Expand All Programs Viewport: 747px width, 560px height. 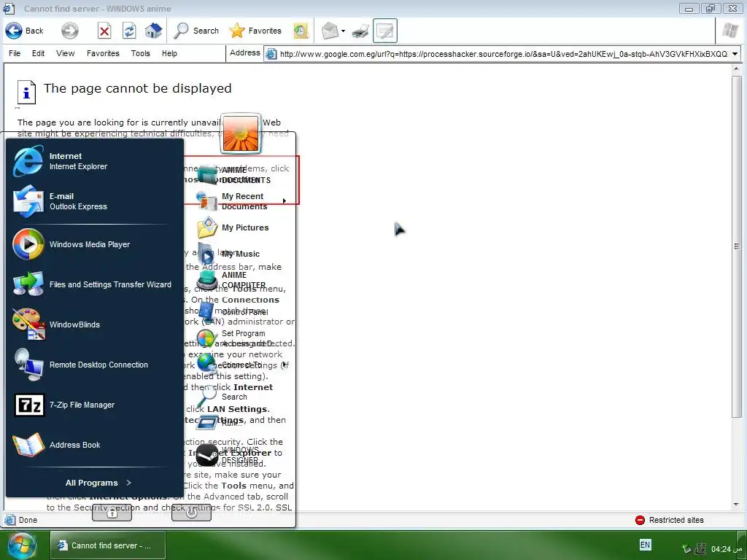coord(98,483)
